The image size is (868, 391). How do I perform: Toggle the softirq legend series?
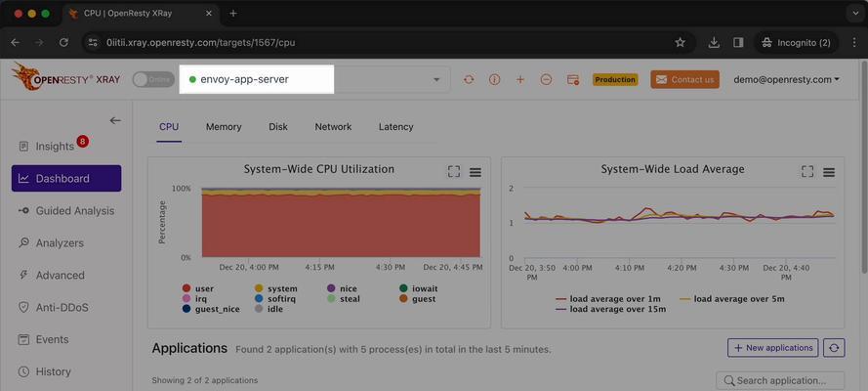[275, 298]
